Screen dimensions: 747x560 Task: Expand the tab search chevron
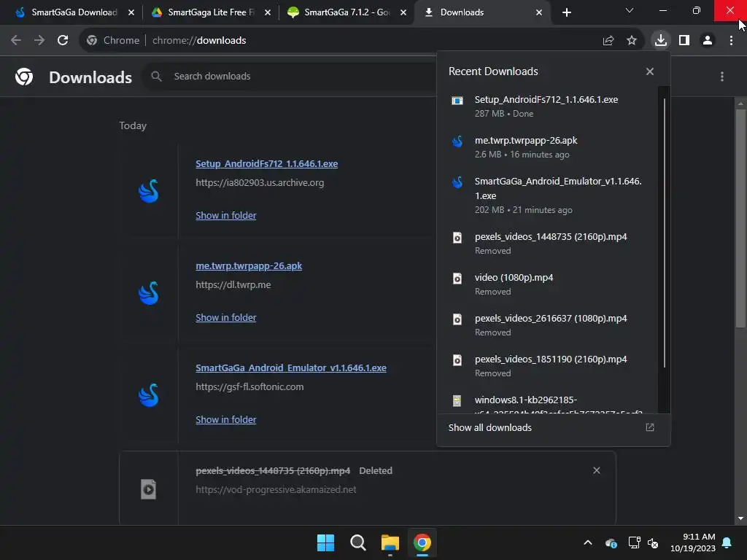pyautogui.click(x=630, y=10)
